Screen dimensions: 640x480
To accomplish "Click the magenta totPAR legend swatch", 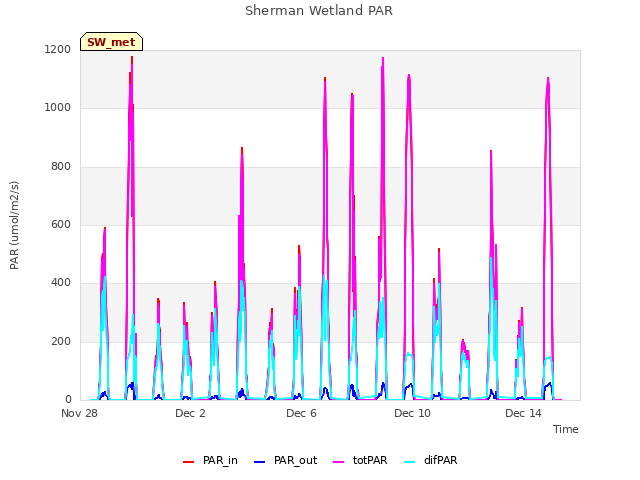I will 338,462.
